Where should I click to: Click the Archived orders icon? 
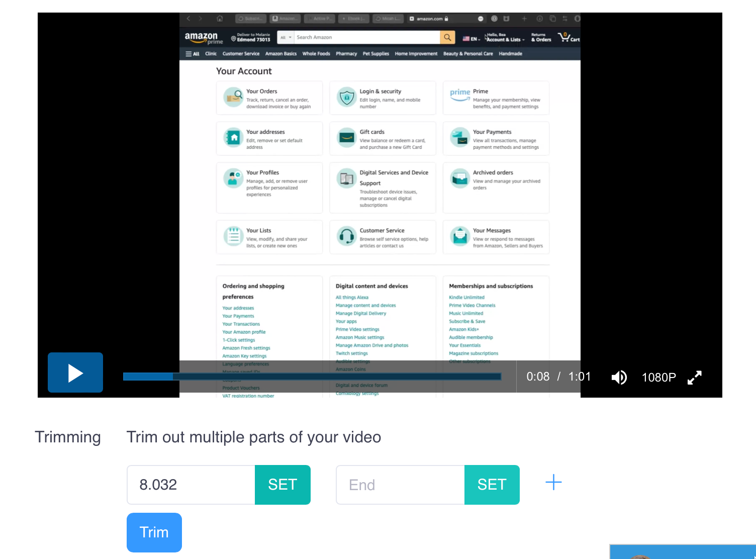click(x=460, y=178)
